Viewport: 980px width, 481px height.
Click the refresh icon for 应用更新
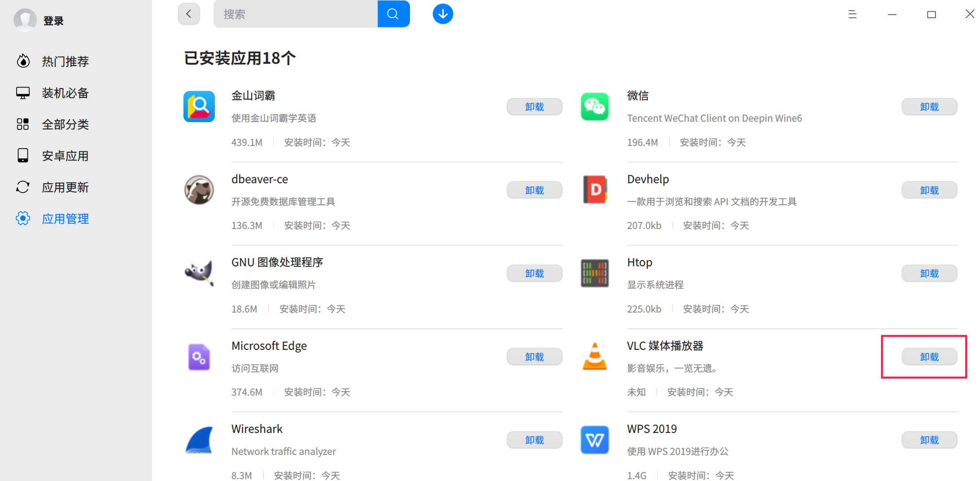[x=23, y=187]
